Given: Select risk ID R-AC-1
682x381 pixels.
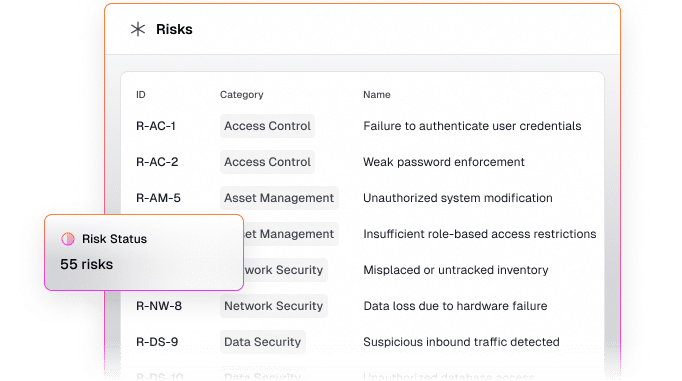Looking at the screenshot, I should pos(156,126).
